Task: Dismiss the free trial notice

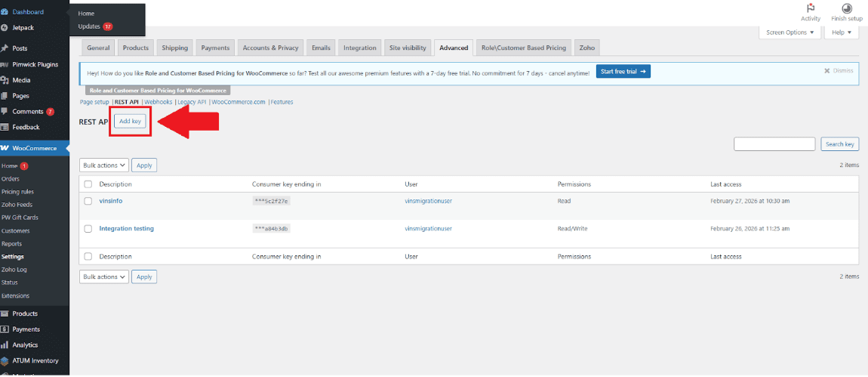Action: click(839, 70)
